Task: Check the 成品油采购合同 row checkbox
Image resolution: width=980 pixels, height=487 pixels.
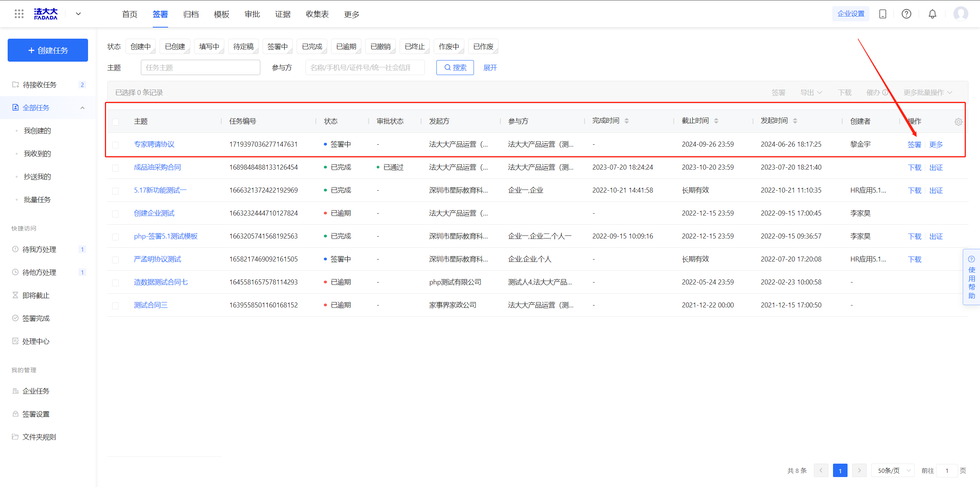Action: (x=115, y=168)
